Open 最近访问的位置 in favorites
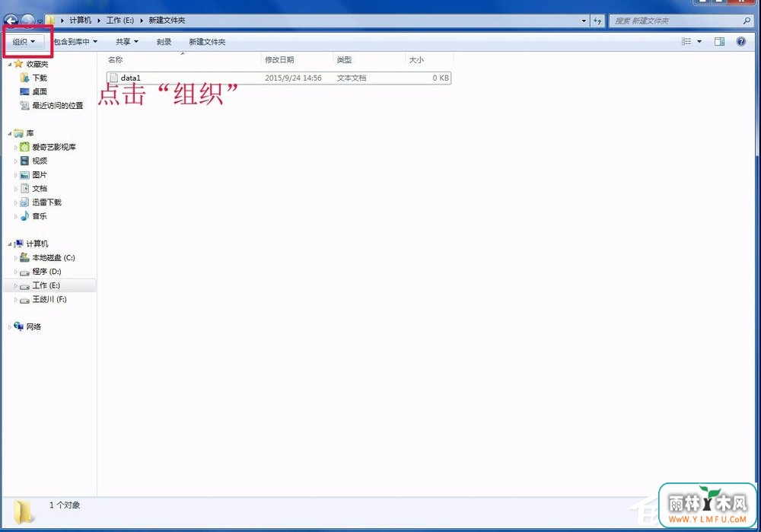 (57, 105)
